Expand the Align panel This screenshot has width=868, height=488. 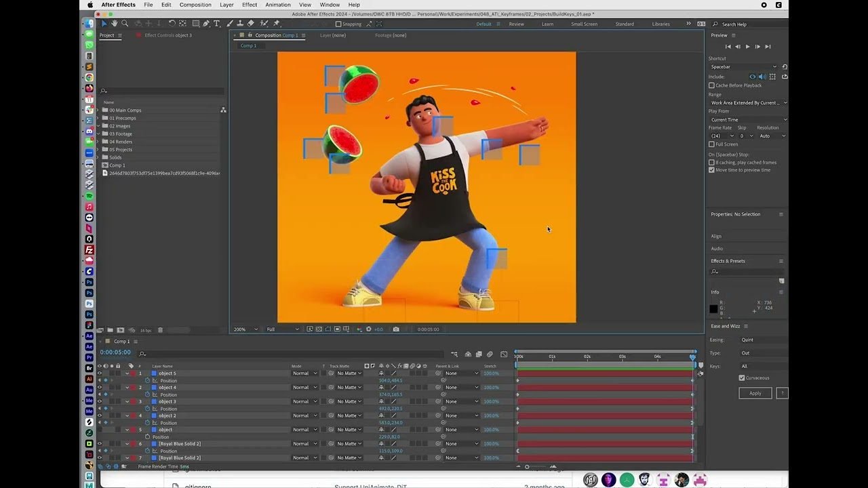716,236
